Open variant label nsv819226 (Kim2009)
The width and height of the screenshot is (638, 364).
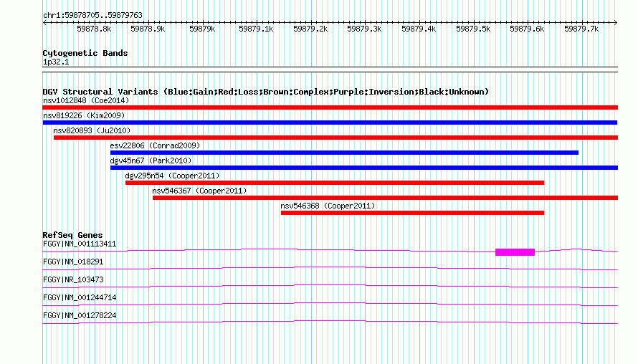pos(84,115)
